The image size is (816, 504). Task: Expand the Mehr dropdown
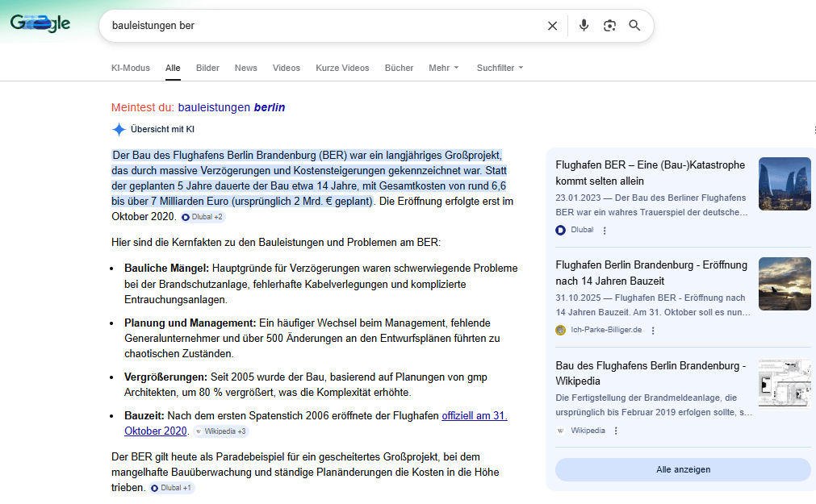pyautogui.click(x=443, y=68)
